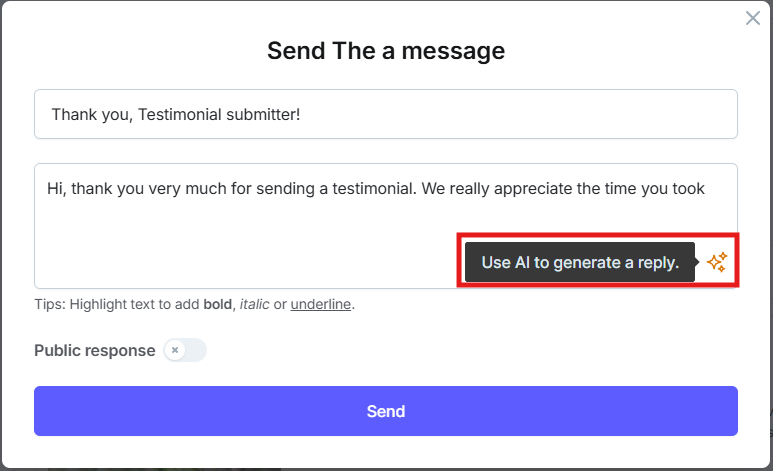773x471 pixels.
Task: Click the word Testimonial in the subject line
Action: [179, 114]
